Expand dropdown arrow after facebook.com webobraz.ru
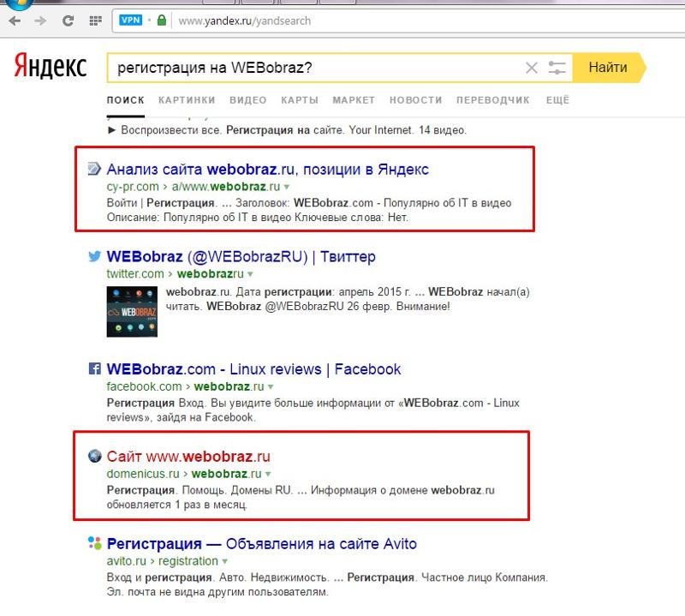 click(x=271, y=387)
